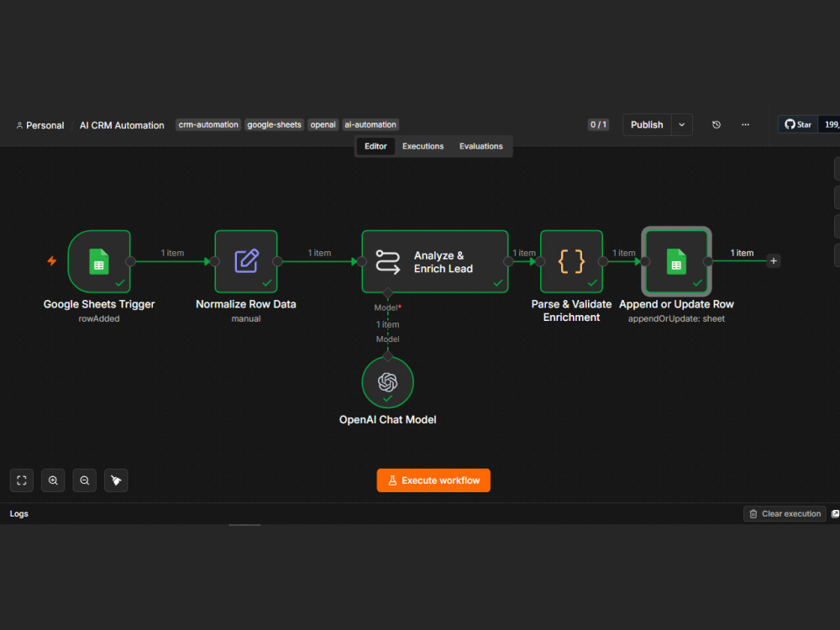Open the Append or Update Row node
The height and width of the screenshot is (630, 840).
coord(676,261)
